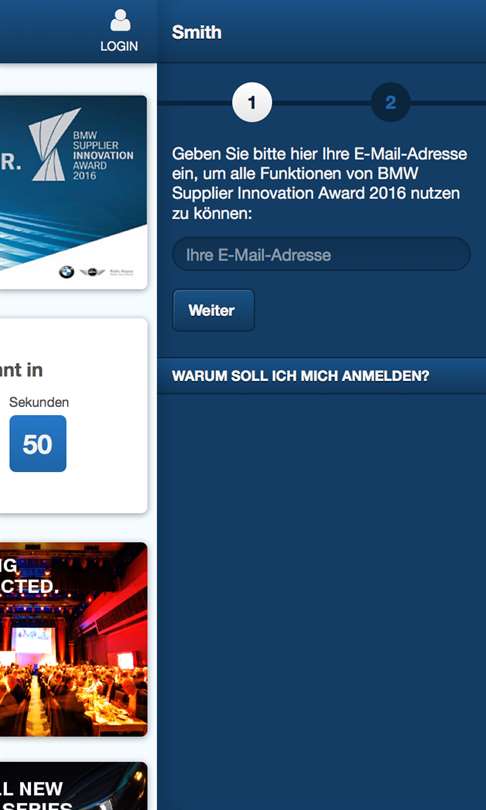Image resolution: width=486 pixels, height=810 pixels.
Task: Click the Smith panel title
Action: (x=196, y=32)
